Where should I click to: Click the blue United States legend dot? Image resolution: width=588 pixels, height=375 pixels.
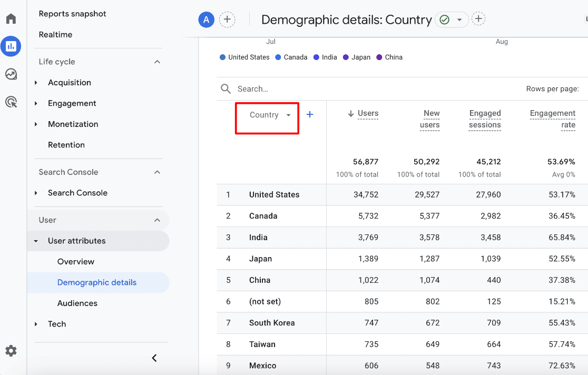(x=222, y=57)
